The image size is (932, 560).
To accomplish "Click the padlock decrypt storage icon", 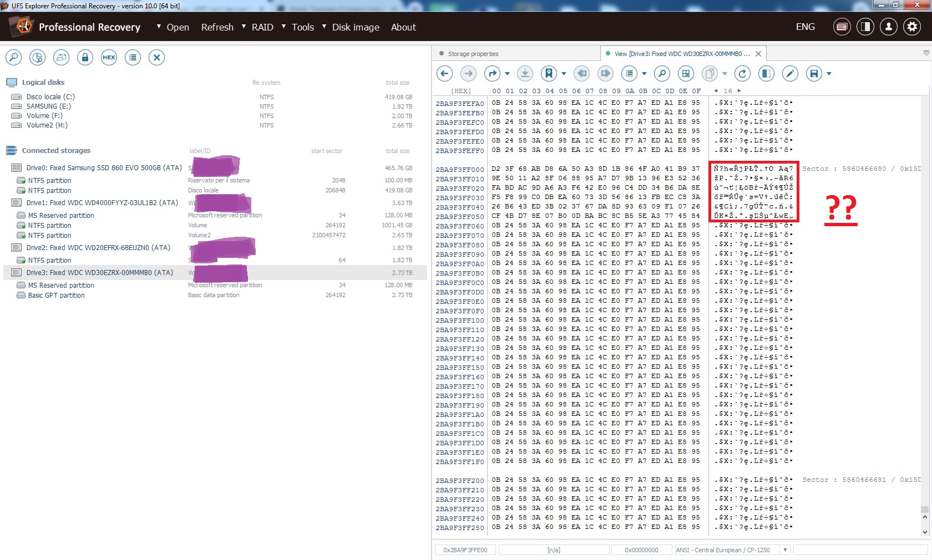I will [85, 57].
